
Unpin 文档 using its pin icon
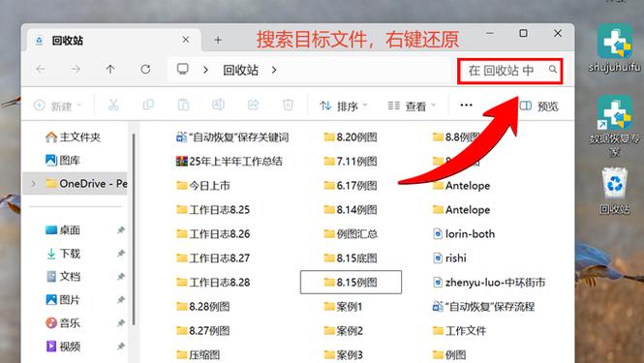pos(121,277)
